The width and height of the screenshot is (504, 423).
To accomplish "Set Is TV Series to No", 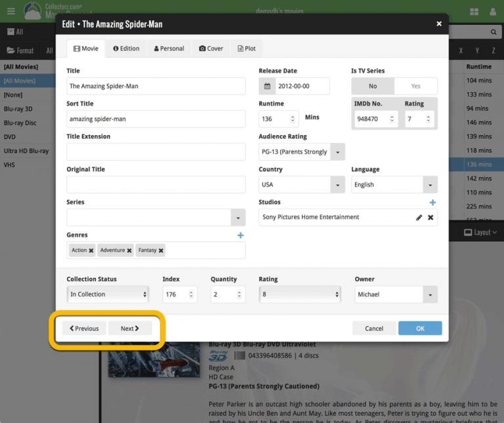I will click(373, 86).
